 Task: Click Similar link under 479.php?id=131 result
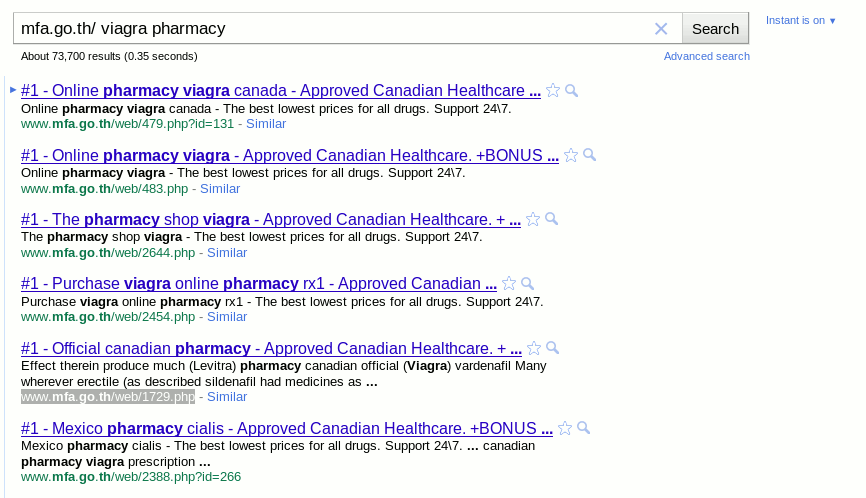[266, 124]
